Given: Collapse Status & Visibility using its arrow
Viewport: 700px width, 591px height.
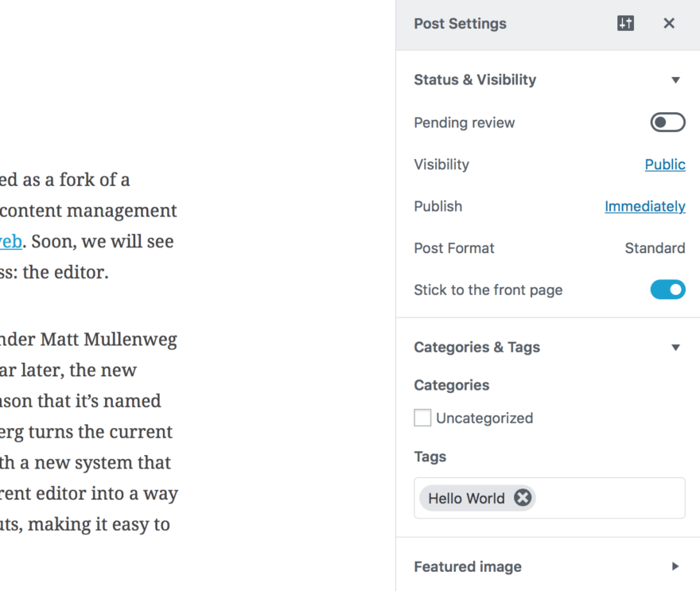Looking at the screenshot, I should (x=675, y=80).
